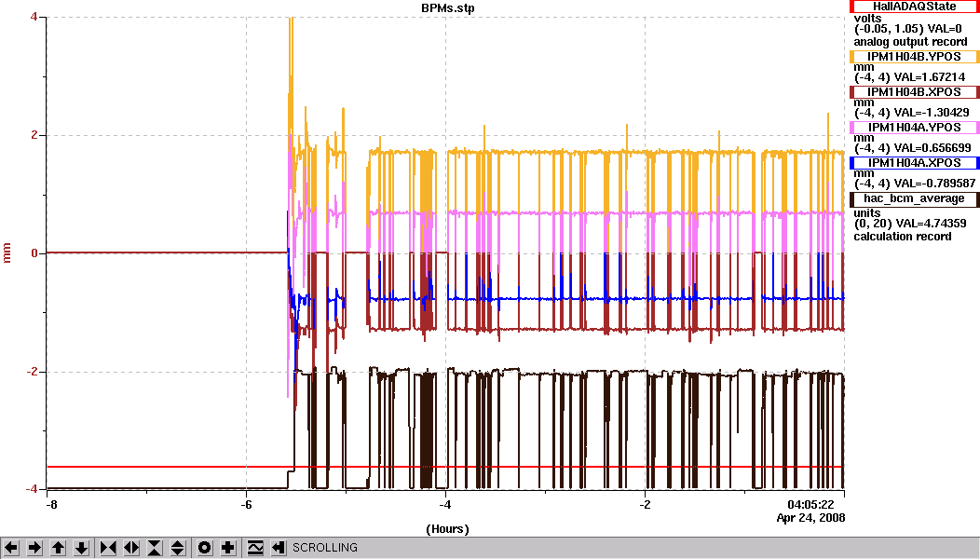
Task: Pan the plot left with the left-arrow button
Action: tap(10, 548)
